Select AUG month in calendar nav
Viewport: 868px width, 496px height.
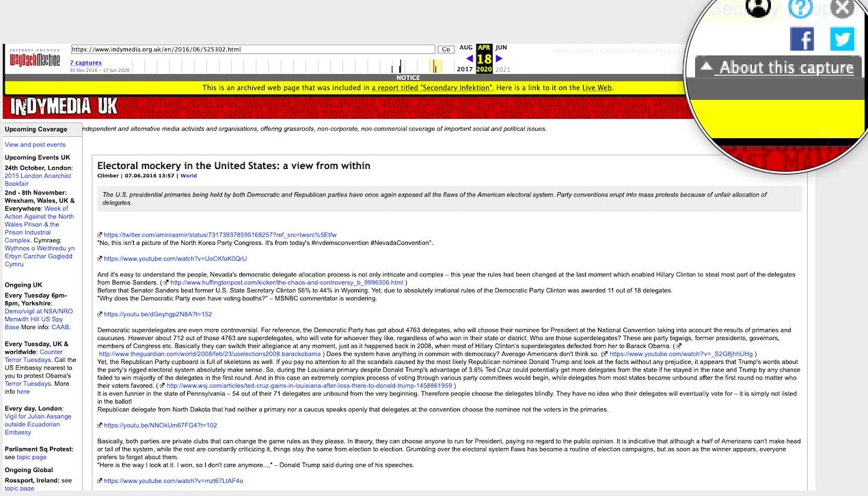pos(465,48)
